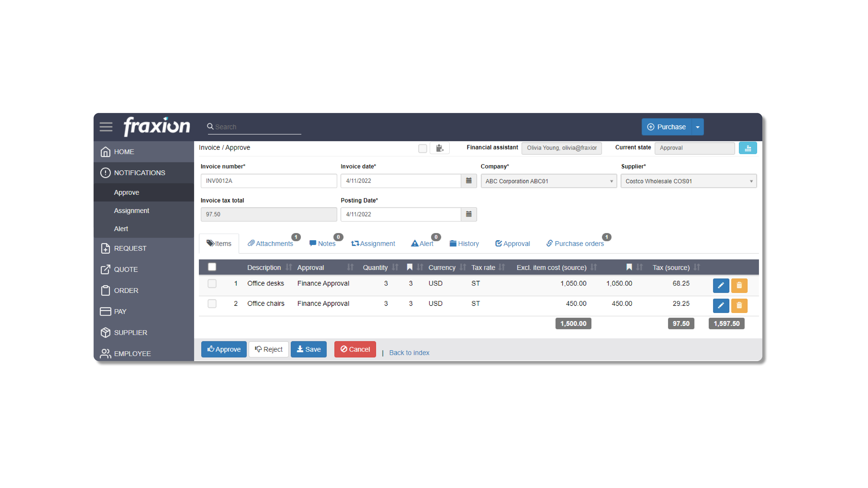The image size is (868, 488).
Task: Click the Invoice date text field
Action: pyautogui.click(x=401, y=181)
